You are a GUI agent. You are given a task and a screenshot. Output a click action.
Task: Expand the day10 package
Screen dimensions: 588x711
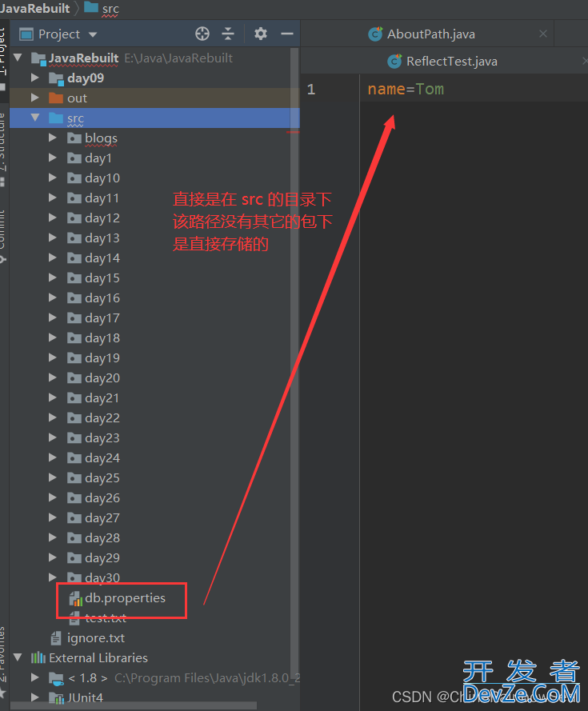coord(53,178)
